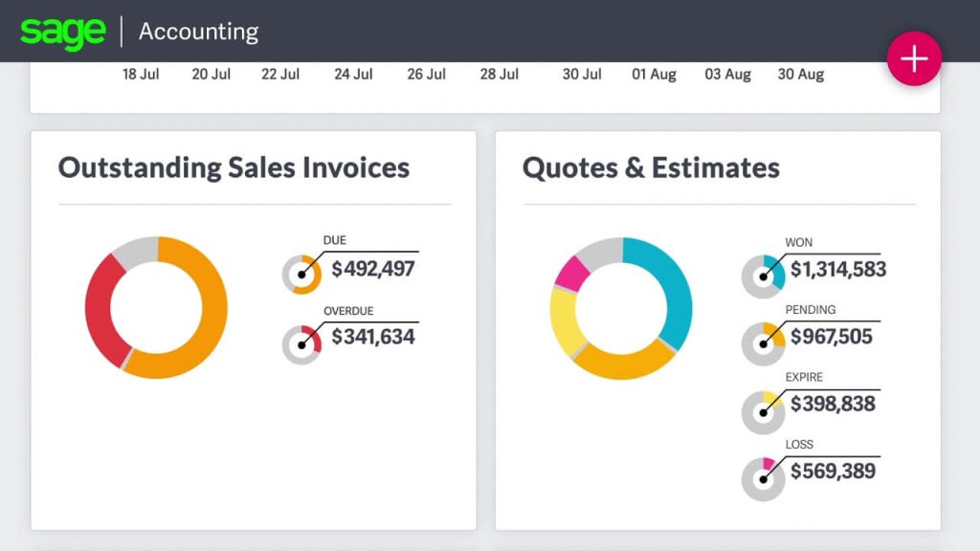Click the 30 Aug axis date
Image resolution: width=980 pixels, height=551 pixels.
[801, 75]
